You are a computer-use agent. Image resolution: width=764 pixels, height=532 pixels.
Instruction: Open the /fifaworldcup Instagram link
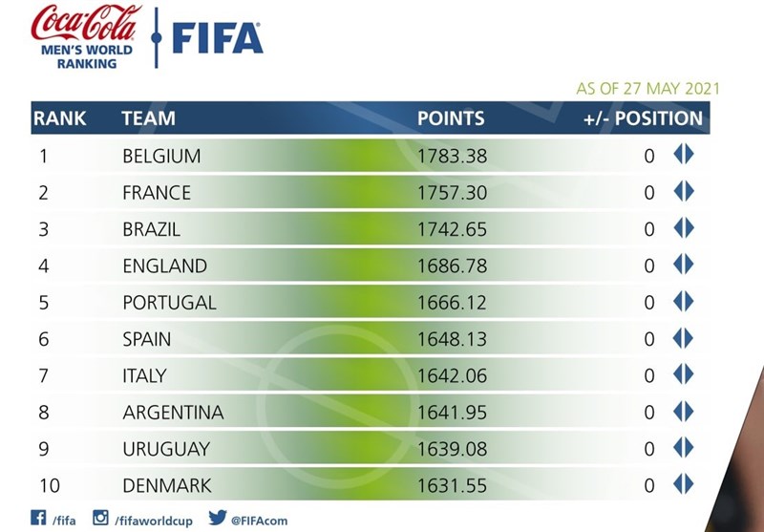pyautogui.click(x=154, y=521)
